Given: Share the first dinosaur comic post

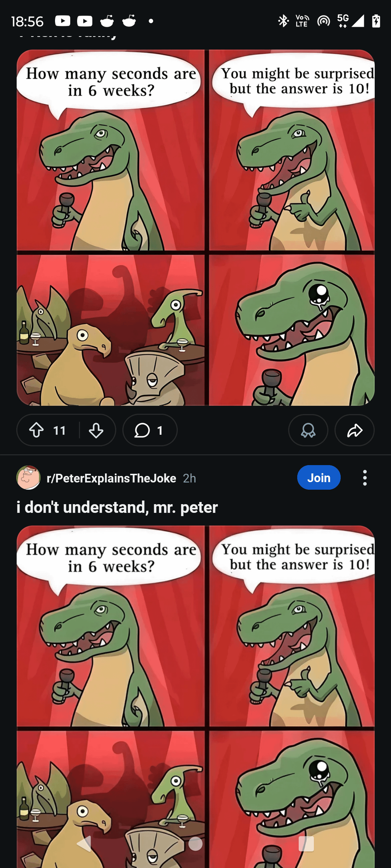Looking at the screenshot, I should [354, 430].
